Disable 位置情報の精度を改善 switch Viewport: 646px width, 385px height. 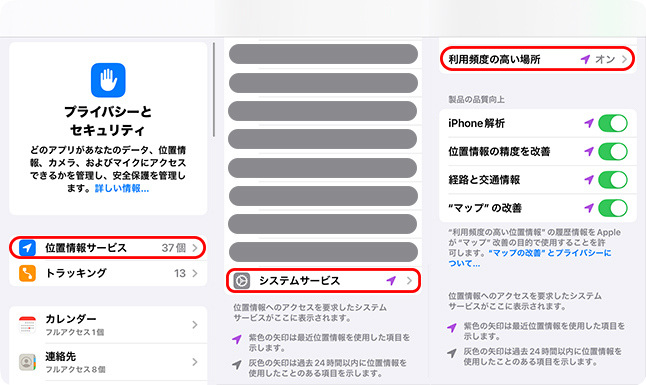tap(613, 151)
